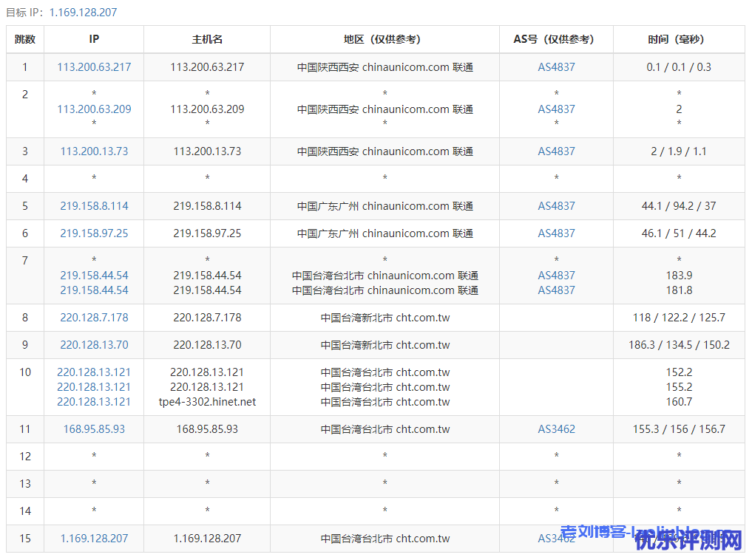This screenshot has width=752, height=560.
Task: Open IP link 220.128.7.178
Action: [94, 318]
